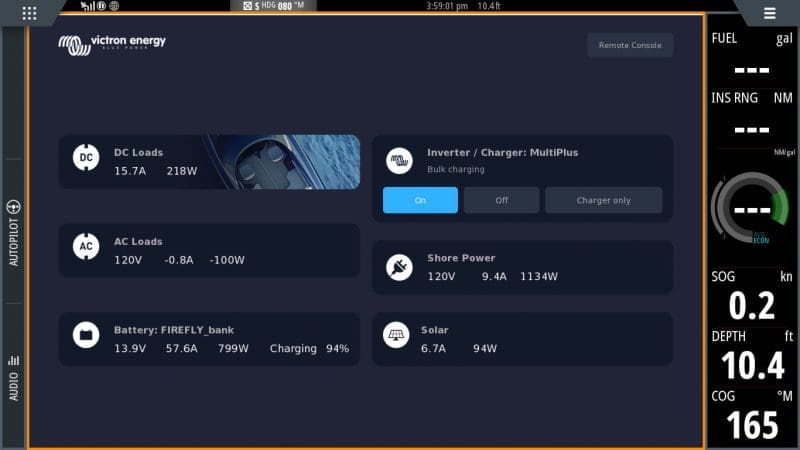Viewport: 800px width, 450px height.
Task: Click the Inverter/Charger MultiPlus icon
Action: pyautogui.click(x=399, y=161)
